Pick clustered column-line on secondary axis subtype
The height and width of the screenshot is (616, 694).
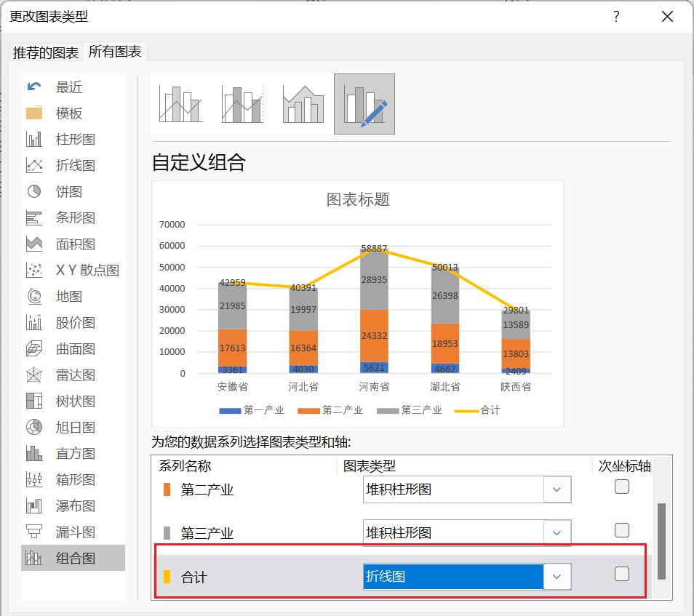pos(242,104)
